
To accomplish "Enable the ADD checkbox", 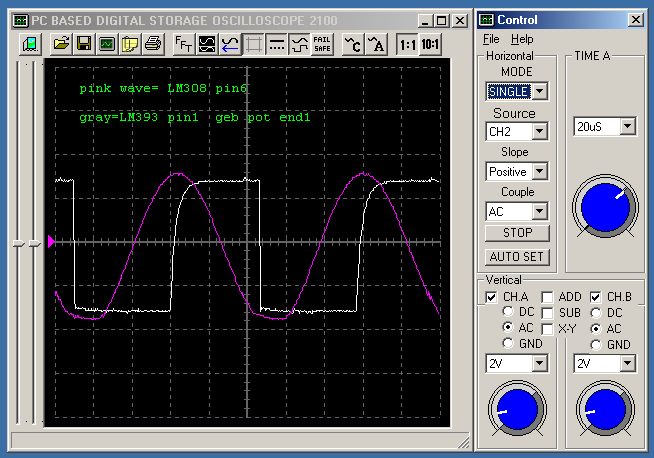I will [x=548, y=297].
